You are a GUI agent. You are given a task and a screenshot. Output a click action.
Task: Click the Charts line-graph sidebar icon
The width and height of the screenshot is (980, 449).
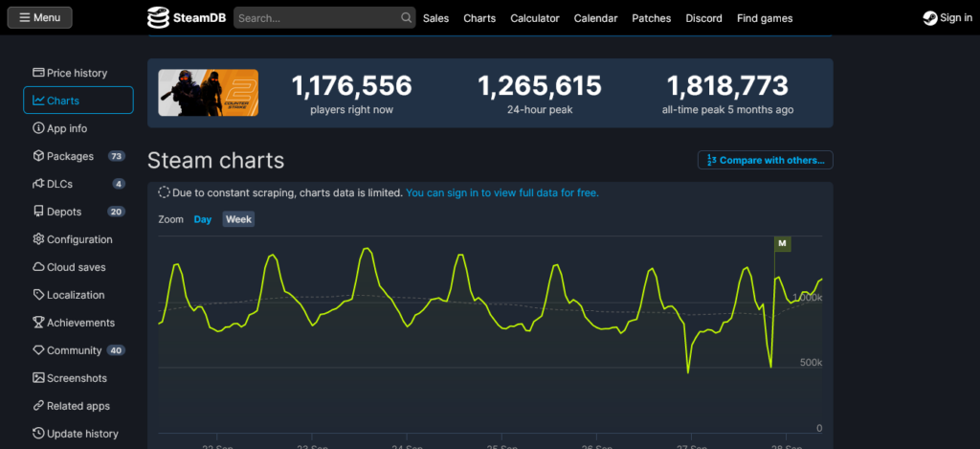point(38,101)
